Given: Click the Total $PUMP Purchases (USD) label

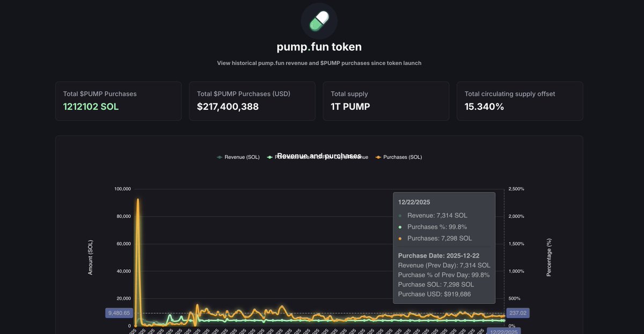Looking at the screenshot, I should coord(244,94).
